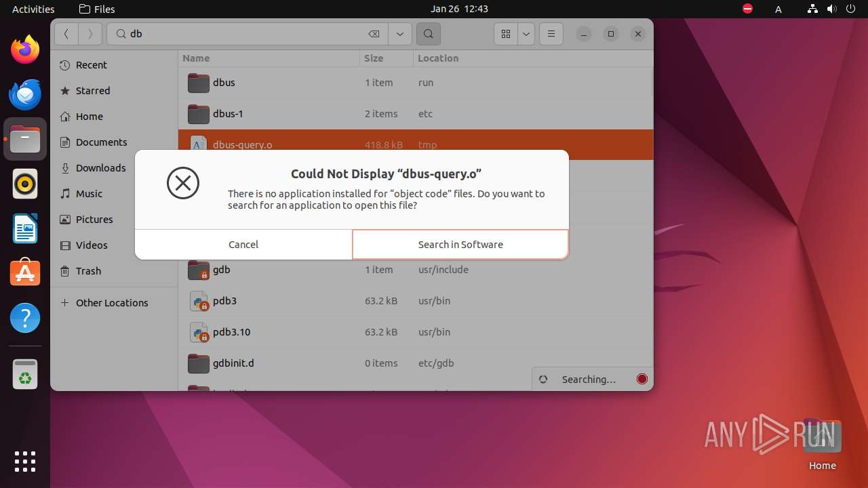This screenshot has height=488, width=868.
Task: Focus the search field containing db
Action: pos(248,34)
